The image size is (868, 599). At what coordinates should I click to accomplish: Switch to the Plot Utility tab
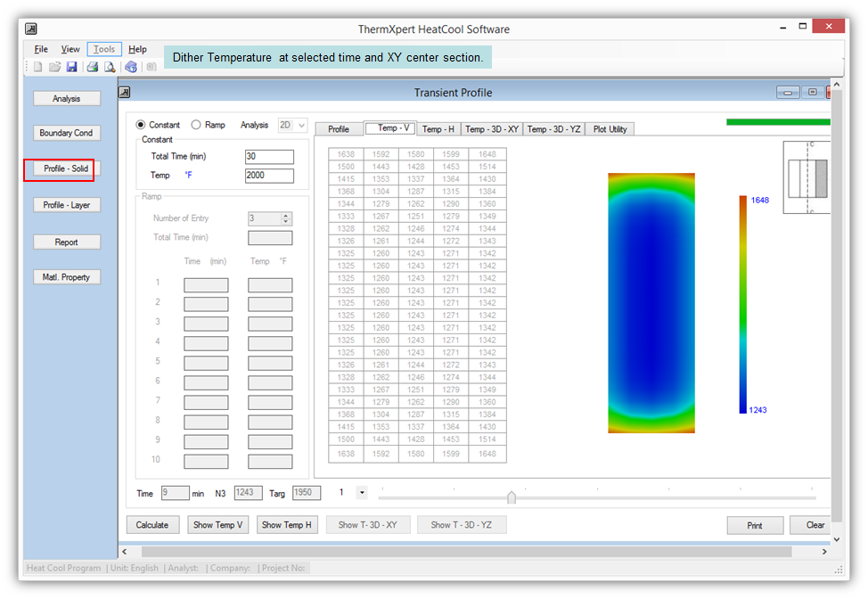click(610, 129)
